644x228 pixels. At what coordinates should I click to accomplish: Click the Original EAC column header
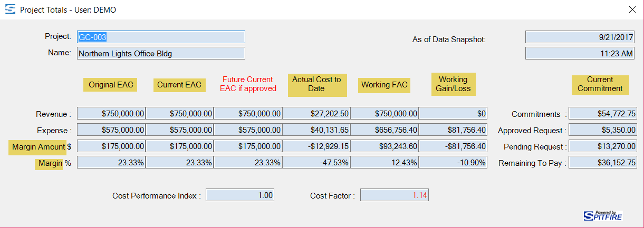[111, 85]
